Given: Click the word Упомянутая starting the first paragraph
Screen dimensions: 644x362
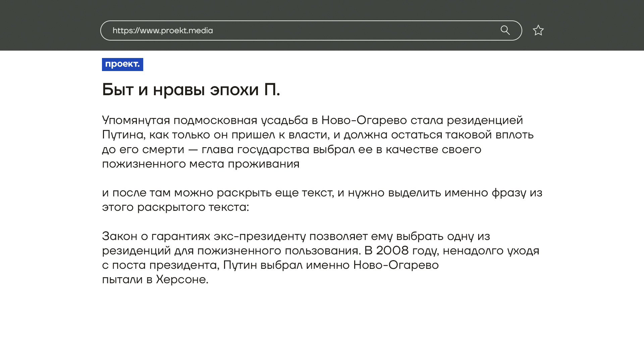Looking at the screenshot, I should pos(136,120).
